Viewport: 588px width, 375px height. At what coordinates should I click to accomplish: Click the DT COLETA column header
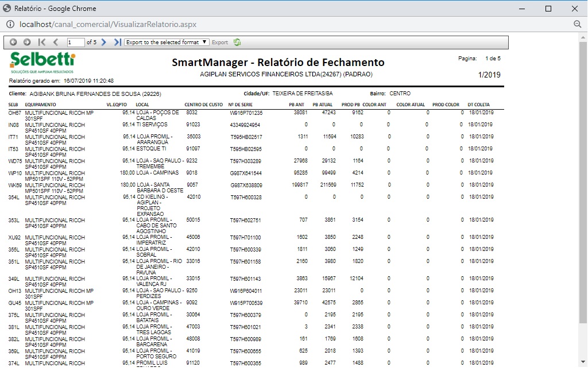[478, 105]
